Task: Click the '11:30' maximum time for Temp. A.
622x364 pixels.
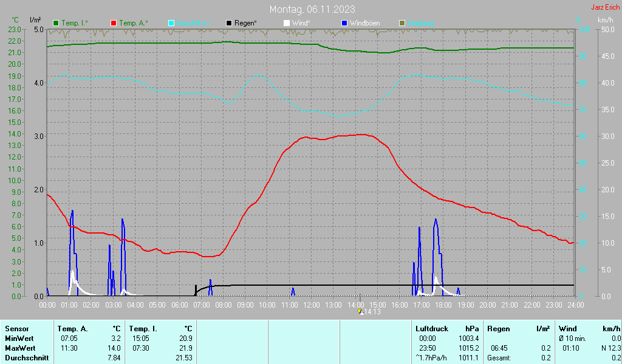Action: click(x=69, y=348)
